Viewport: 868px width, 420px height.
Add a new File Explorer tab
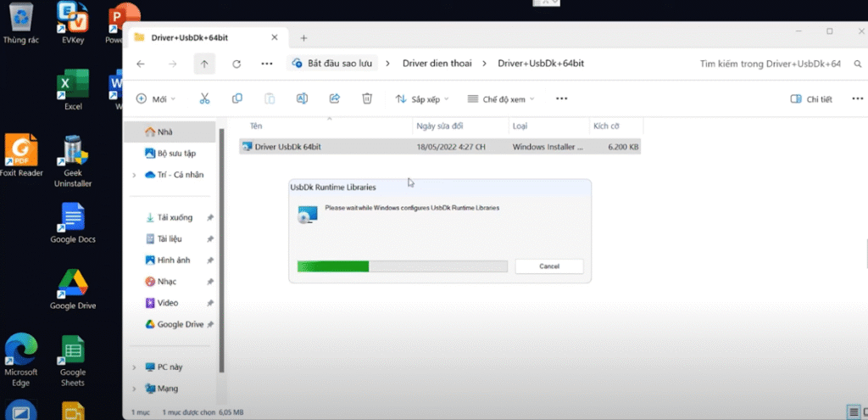click(303, 38)
